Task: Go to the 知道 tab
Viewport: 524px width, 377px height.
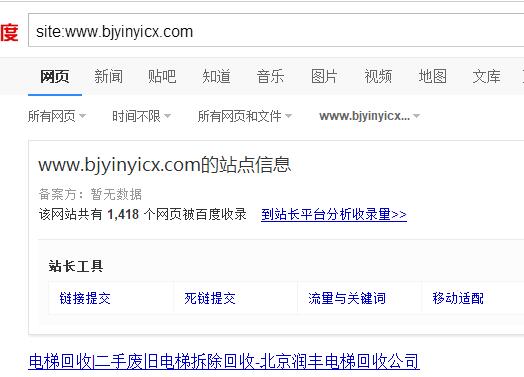Action: [x=217, y=77]
